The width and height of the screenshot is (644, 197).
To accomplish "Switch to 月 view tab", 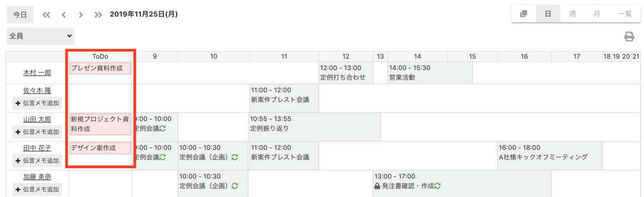I will click(596, 14).
